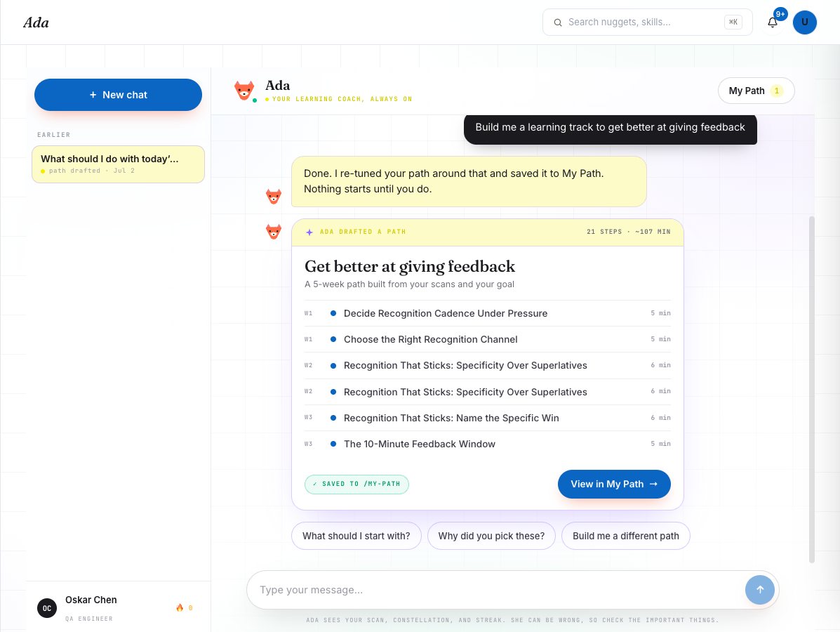
Task: Click View in My Path button
Action: pos(614,484)
